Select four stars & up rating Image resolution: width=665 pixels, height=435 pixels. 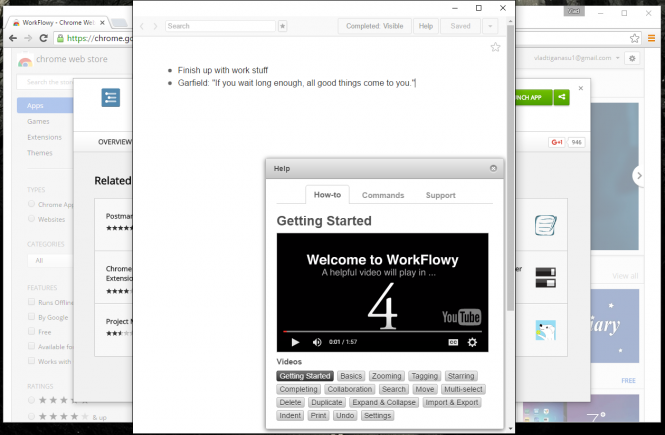31,417
